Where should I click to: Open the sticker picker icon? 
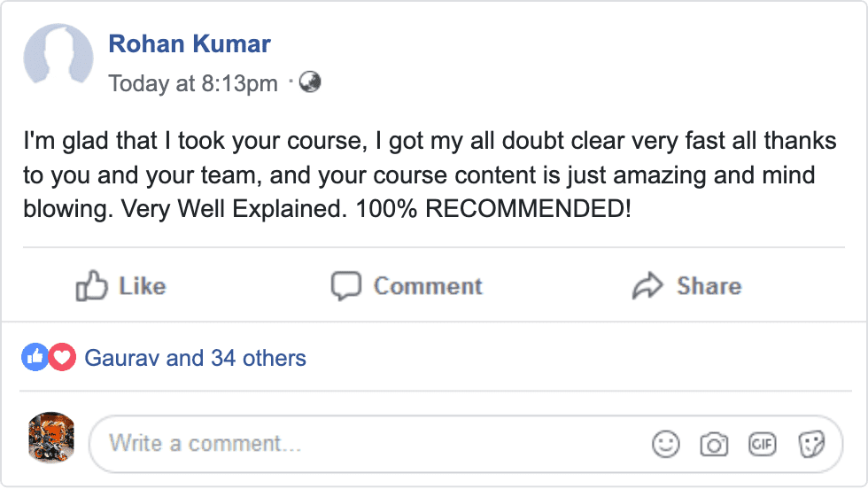point(810,443)
